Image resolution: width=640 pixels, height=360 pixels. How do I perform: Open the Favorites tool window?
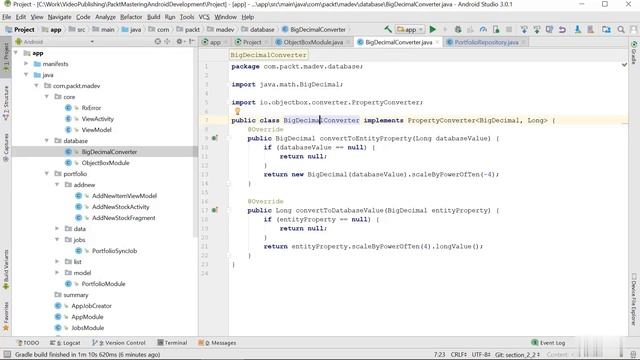click(x=6, y=316)
